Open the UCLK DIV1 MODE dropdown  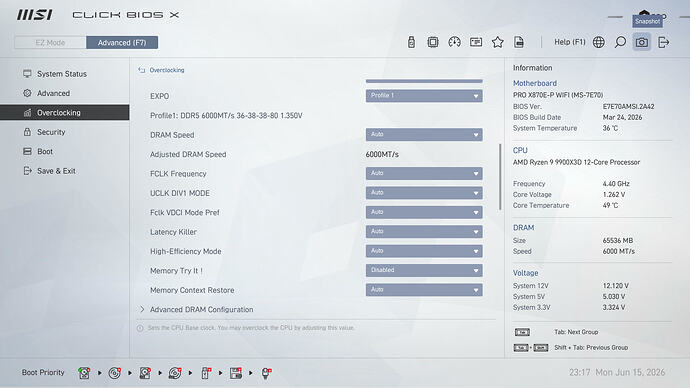coord(424,193)
